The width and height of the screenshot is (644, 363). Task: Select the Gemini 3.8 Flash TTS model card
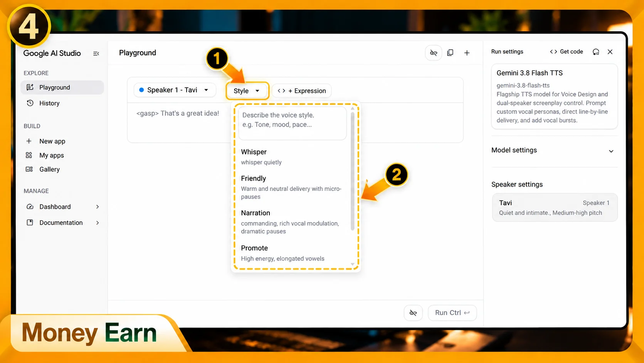554,96
